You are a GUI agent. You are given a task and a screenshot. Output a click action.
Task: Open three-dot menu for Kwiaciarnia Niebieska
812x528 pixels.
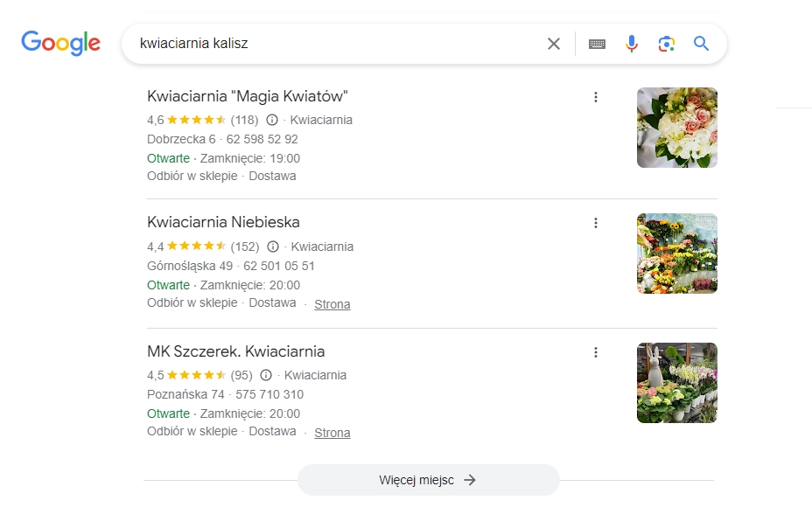tap(596, 223)
